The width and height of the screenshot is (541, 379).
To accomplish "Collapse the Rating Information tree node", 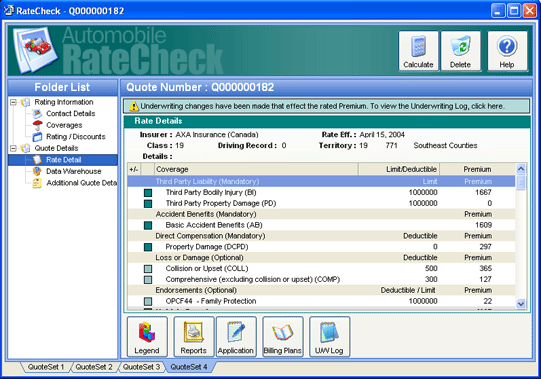I will pos(13,102).
